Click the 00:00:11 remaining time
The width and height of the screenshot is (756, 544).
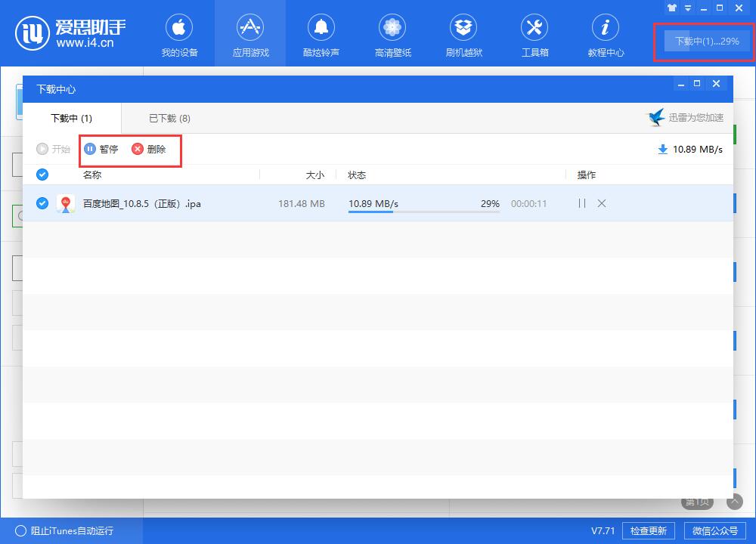pyautogui.click(x=529, y=204)
